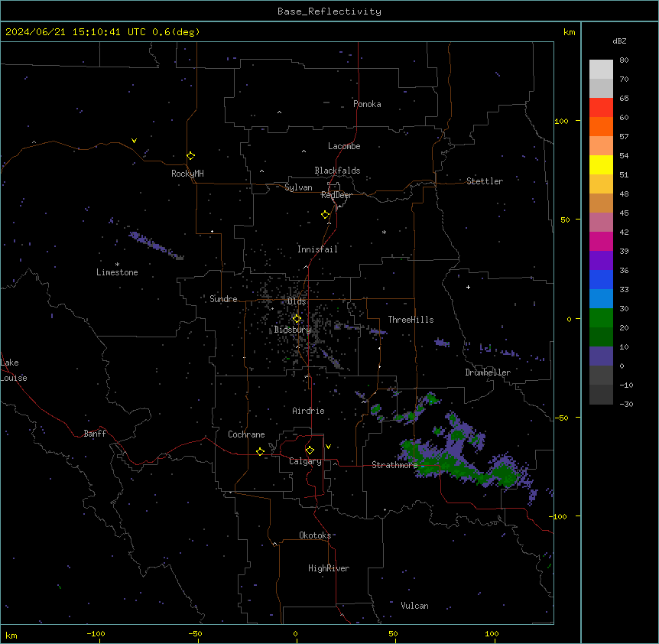659x644 pixels.
Task: Click the yellow v marker northwest of RockyMH
Action: coord(134,141)
